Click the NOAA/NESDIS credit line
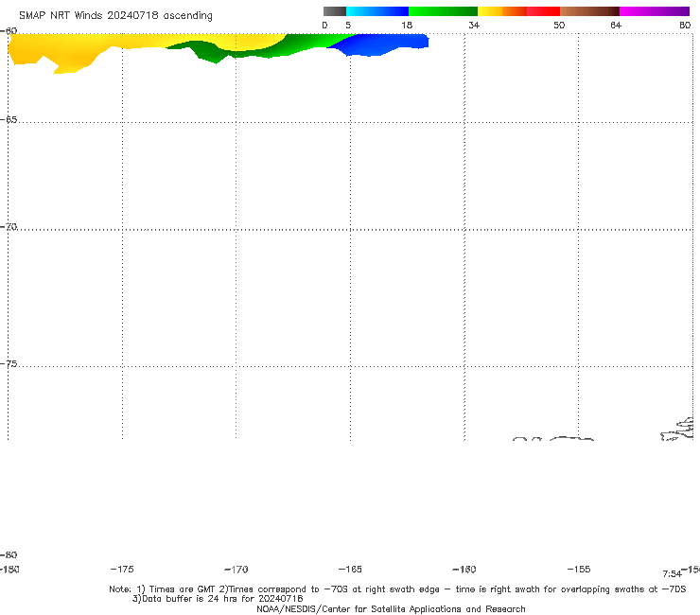 (391, 608)
